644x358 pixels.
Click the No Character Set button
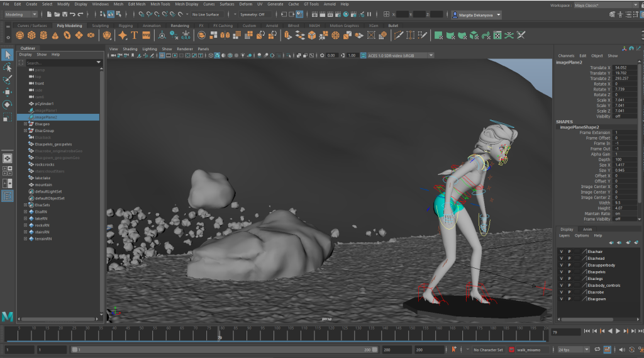click(x=488, y=350)
